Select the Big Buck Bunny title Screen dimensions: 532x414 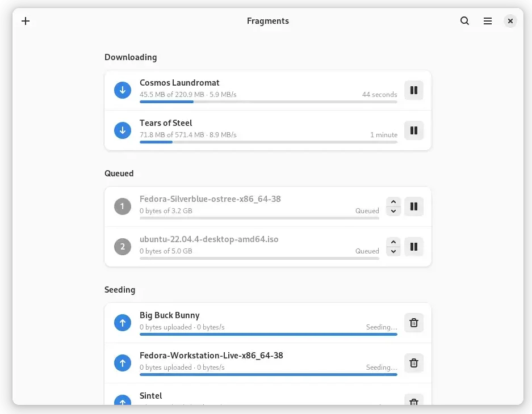170,315
